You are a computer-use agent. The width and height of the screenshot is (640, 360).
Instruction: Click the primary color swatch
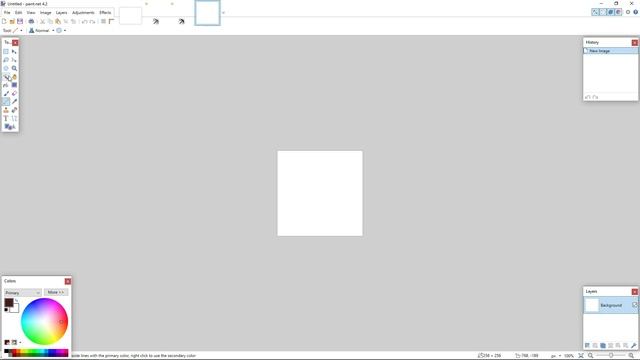coord(9,302)
